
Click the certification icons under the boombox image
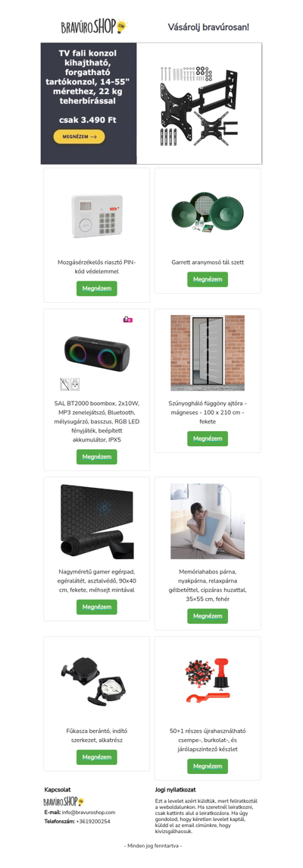70,383
